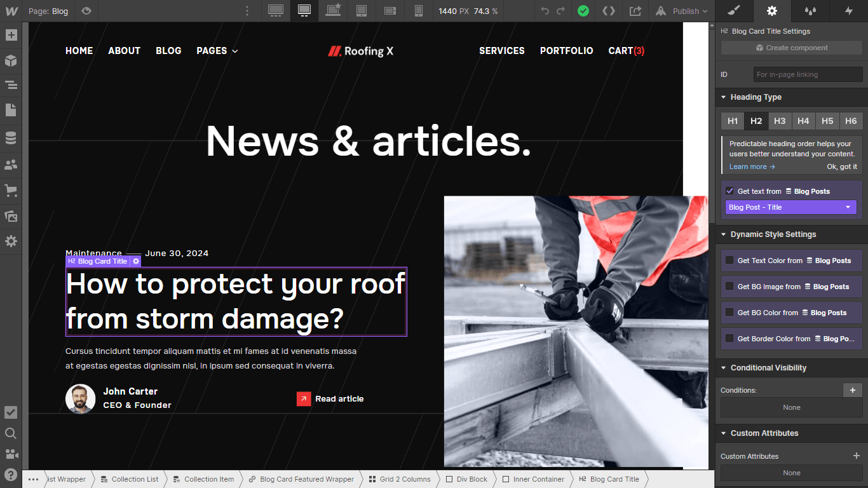868x488 pixels.
Task: Open the Ecommerce panel
Action: 11,190
